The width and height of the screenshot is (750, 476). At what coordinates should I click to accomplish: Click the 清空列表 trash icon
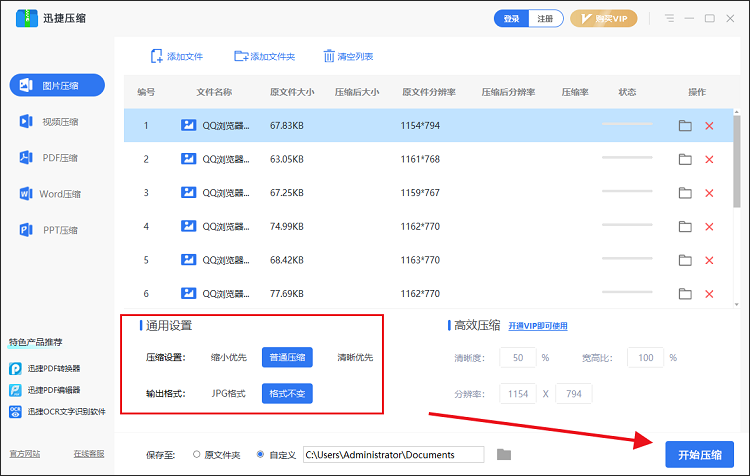click(329, 56)
